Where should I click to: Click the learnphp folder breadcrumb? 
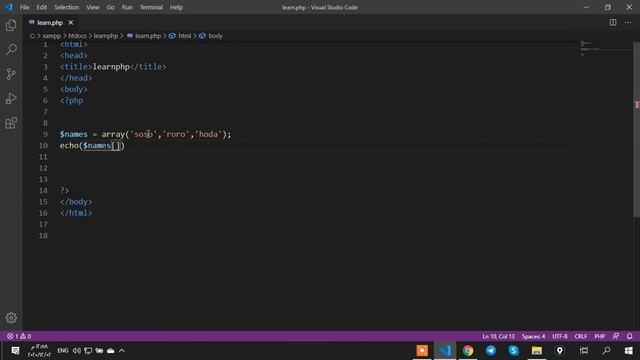[106, 36]
